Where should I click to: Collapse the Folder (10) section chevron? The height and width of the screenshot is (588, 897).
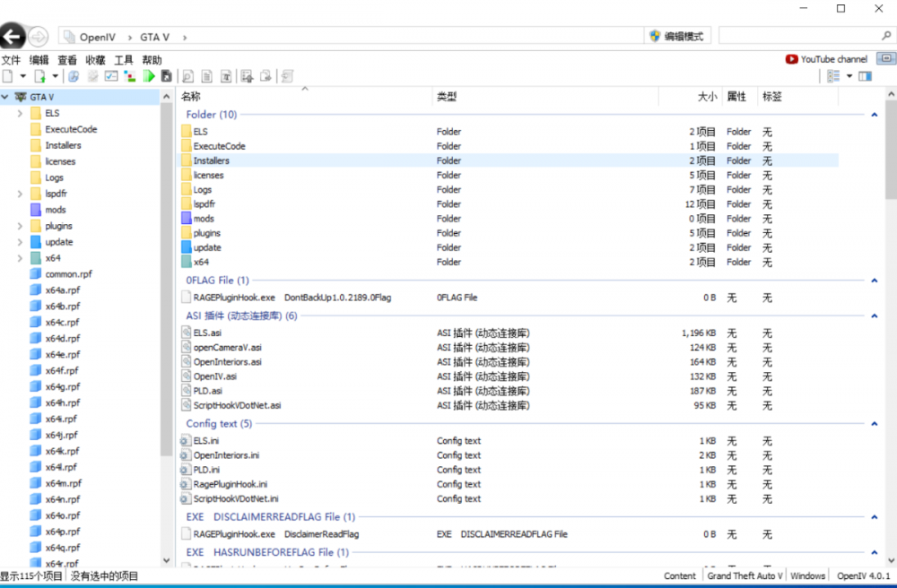873,115
